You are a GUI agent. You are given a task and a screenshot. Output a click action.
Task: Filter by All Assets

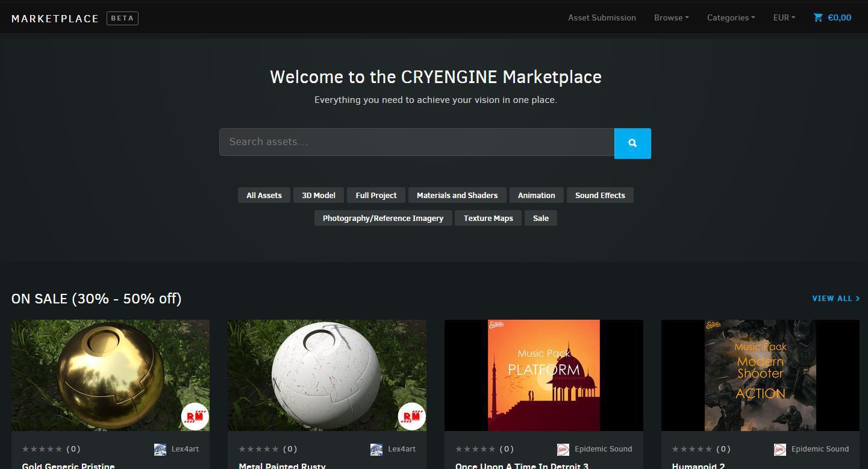264,195
